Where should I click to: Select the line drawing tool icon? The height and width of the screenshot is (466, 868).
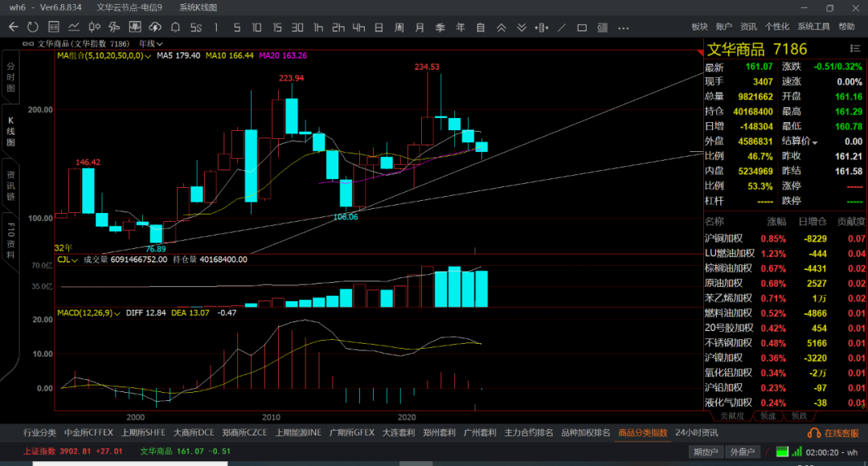[562, 27]
